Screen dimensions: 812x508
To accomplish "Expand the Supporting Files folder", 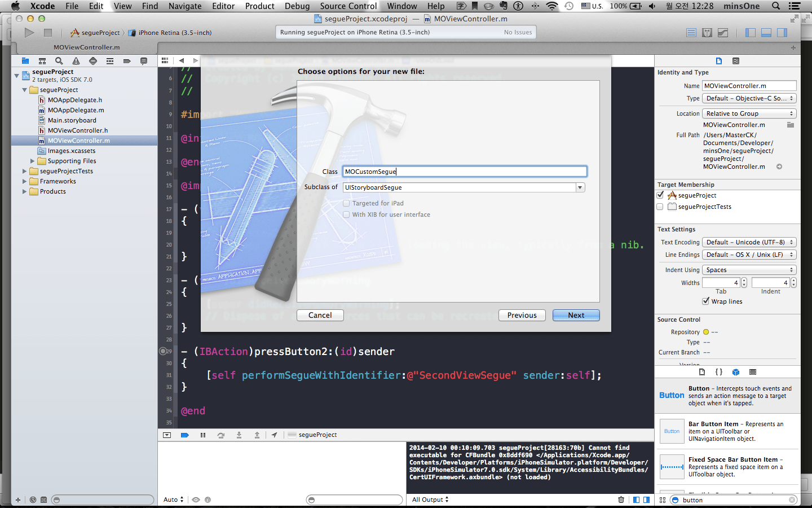I will point(32,161).
